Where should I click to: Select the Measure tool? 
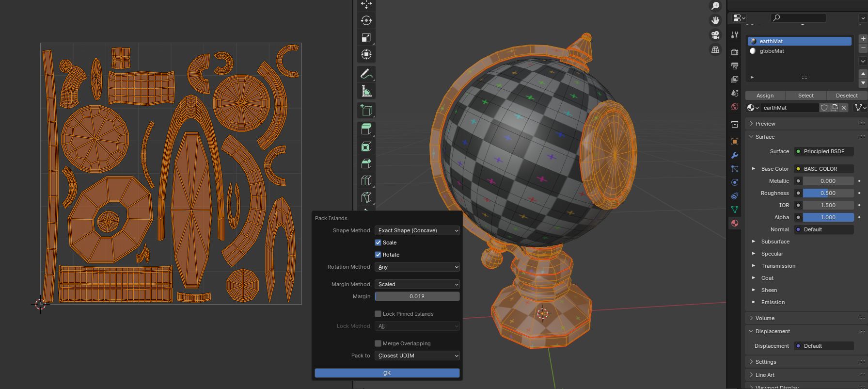tap(366, 91)
